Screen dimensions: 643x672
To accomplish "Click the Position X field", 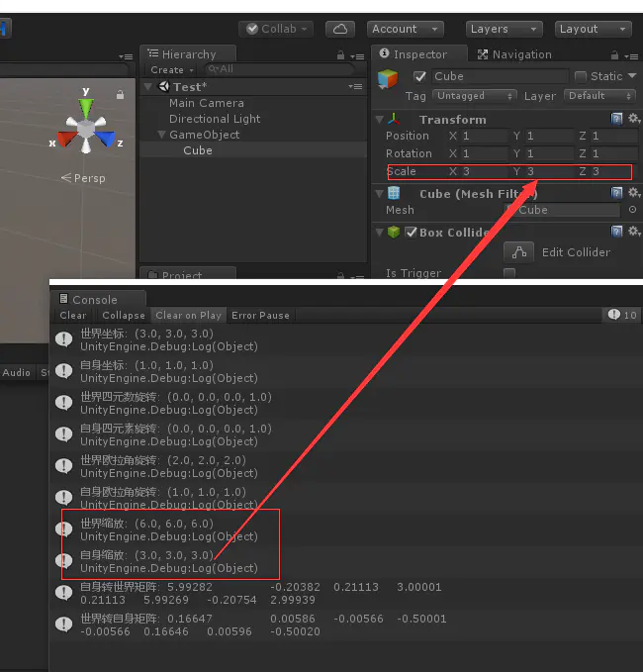I will coord(484,136).
